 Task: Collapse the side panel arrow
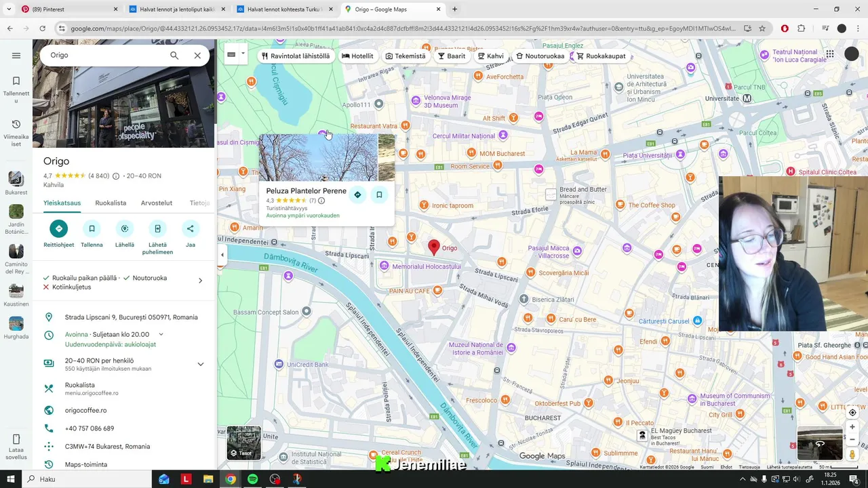tap(222, 255)
